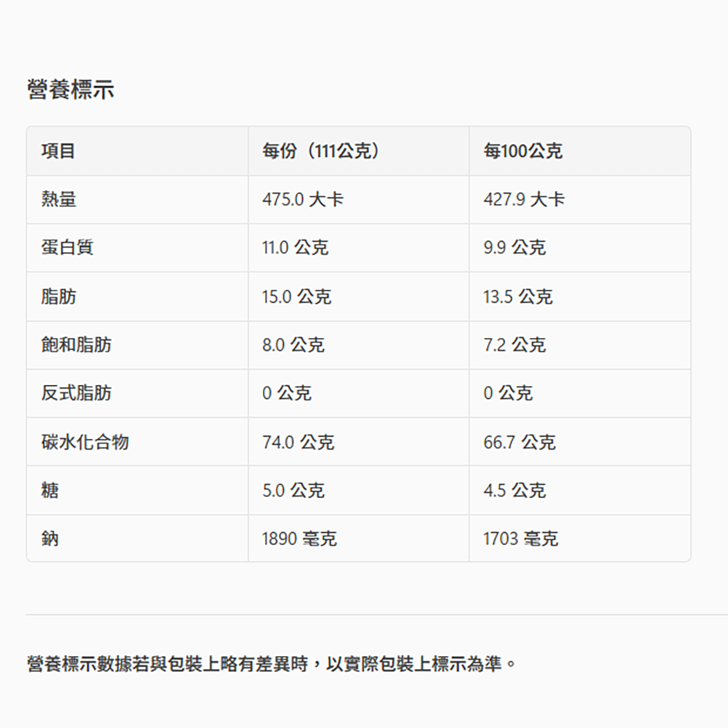The image size is (728, 728).
Task: Click the 營養標示 heading
Action: [71, 90]
